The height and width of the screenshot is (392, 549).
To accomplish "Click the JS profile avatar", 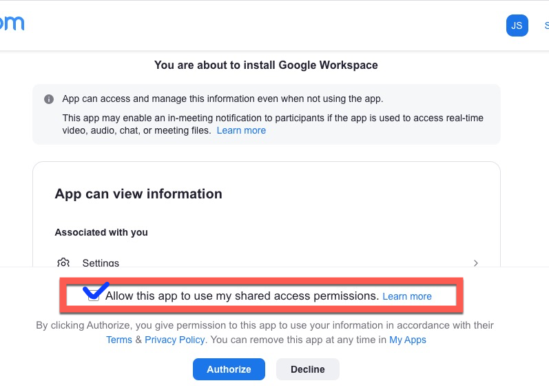I will (517, 25).
